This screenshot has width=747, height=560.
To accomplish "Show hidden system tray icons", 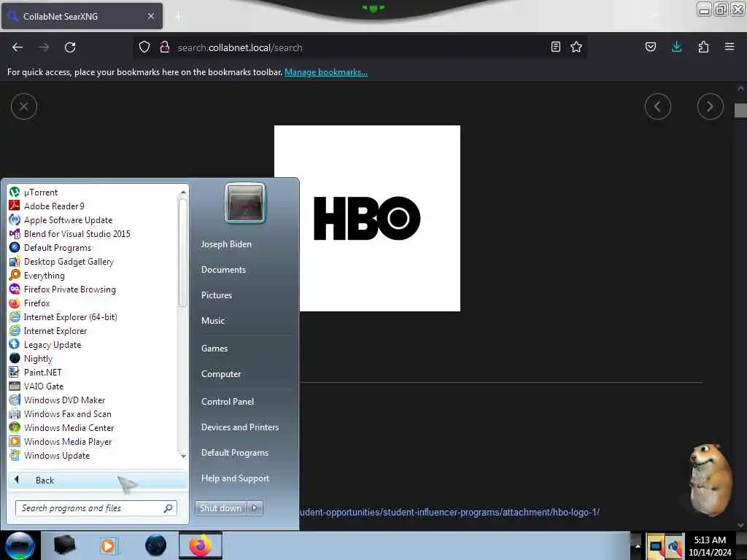I will (638, 545).
